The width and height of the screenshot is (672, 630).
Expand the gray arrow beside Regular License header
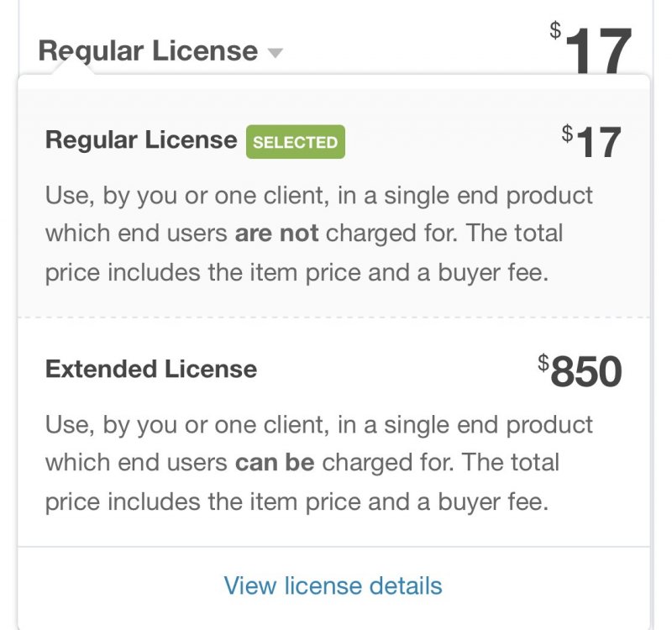click(x=275, y=53)
